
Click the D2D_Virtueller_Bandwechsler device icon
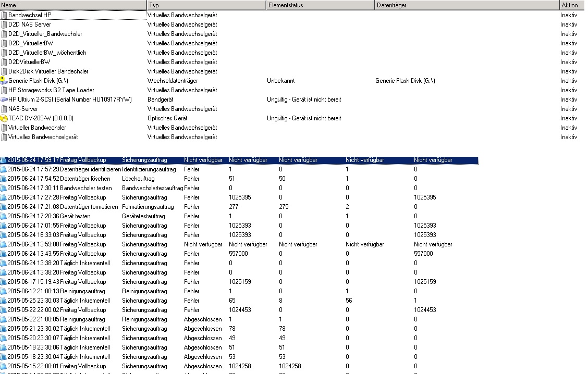(x=4, y=34)
